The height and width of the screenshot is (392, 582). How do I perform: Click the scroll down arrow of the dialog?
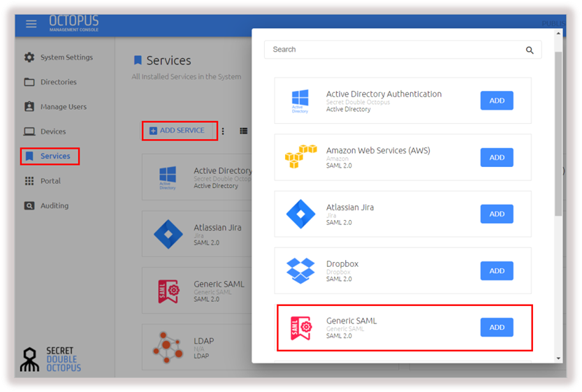tap(558, 358)
